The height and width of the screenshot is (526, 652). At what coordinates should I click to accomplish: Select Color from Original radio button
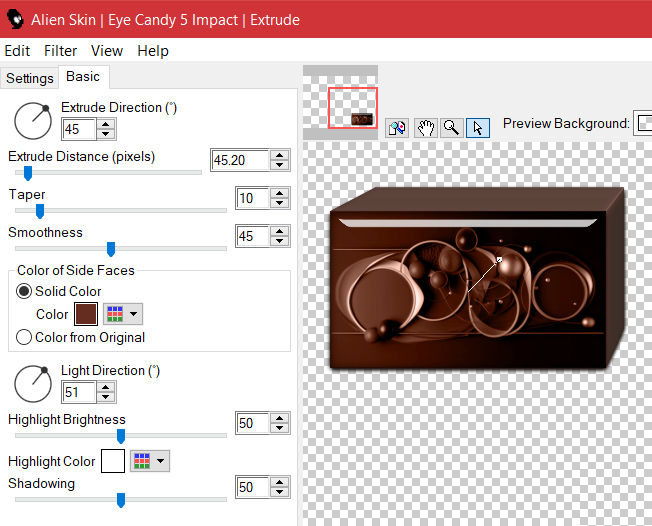(25, 337)
